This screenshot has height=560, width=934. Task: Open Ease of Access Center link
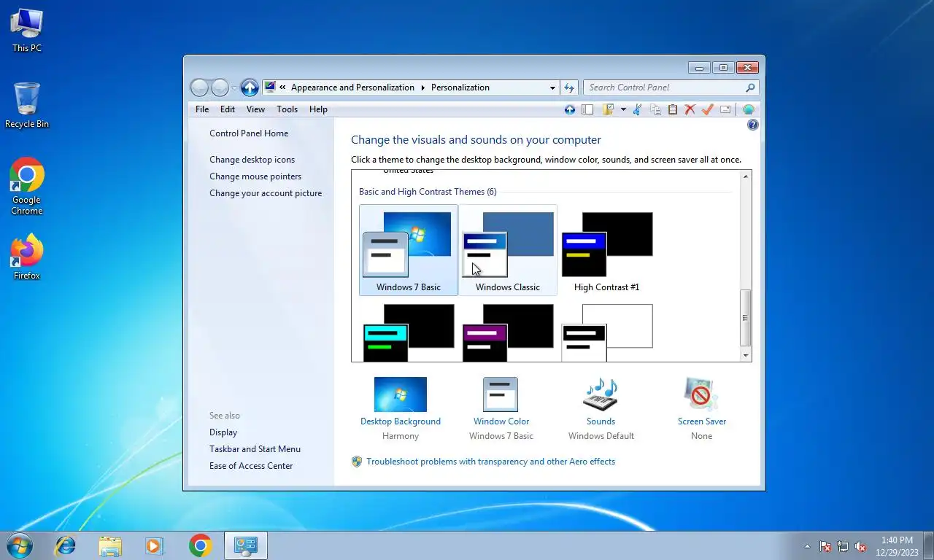point(251,466)
